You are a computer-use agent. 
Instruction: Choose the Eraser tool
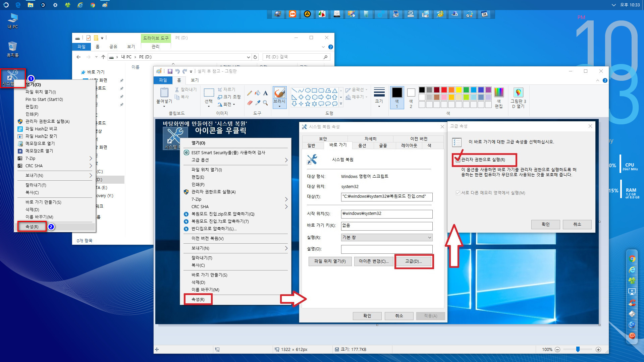(250, 103)
